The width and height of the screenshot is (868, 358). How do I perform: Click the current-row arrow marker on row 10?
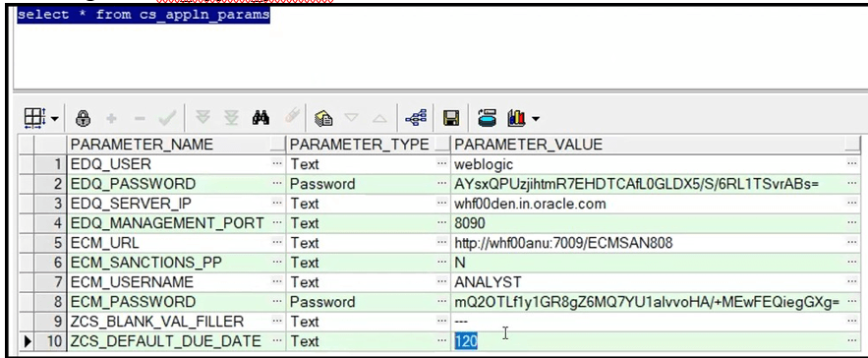pos(27,342)
